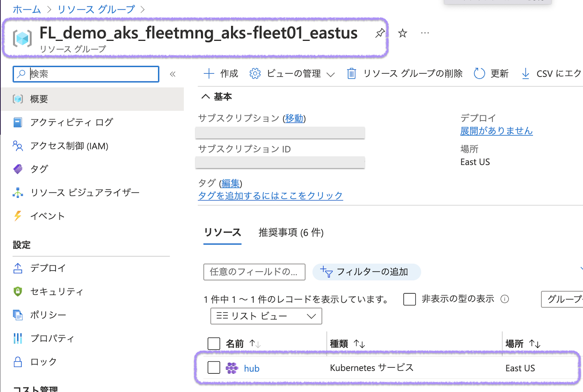Click the plus icon to create resource

coord(209,73)
